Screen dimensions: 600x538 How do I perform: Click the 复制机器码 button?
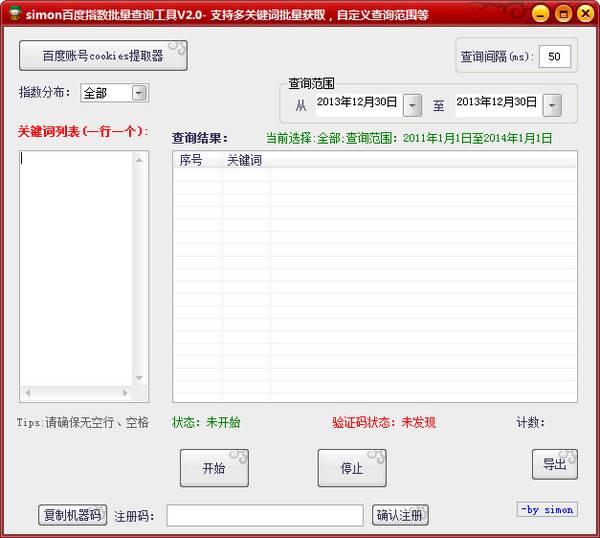72,515
